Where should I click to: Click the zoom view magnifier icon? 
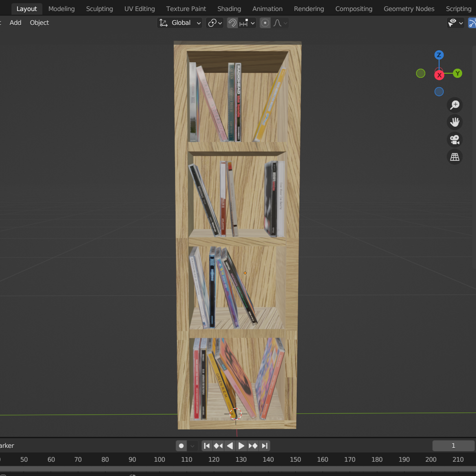coord(455,105)
